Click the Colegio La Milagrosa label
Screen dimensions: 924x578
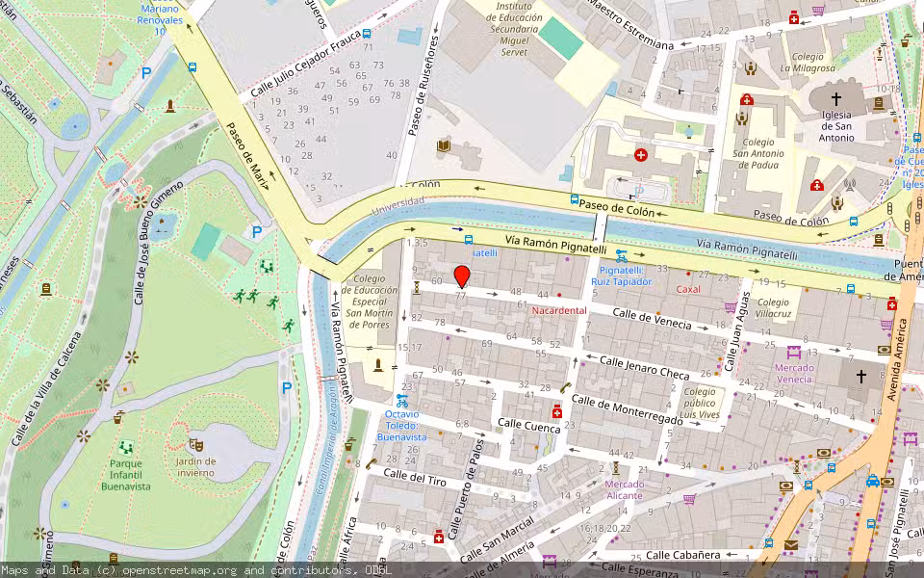[x=808, y=62]
